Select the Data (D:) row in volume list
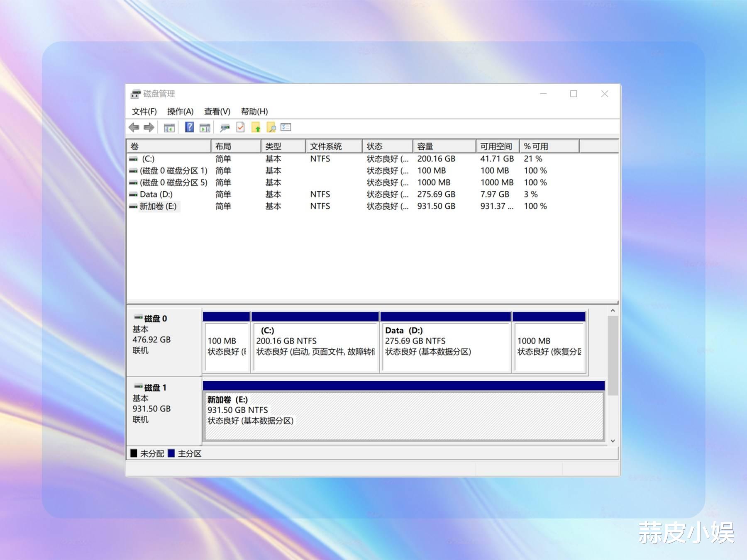This screenshot has width=747, height=560. (156, 195)
